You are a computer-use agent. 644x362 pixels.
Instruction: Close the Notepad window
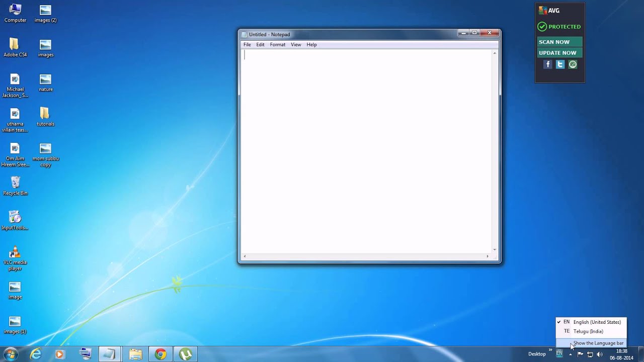click(490, 33)
